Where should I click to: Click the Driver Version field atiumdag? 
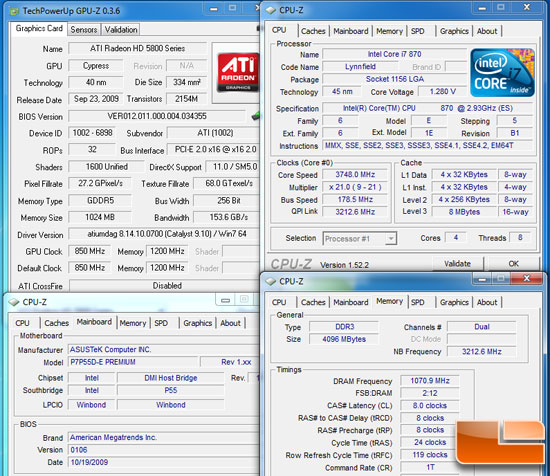[165, 234]
